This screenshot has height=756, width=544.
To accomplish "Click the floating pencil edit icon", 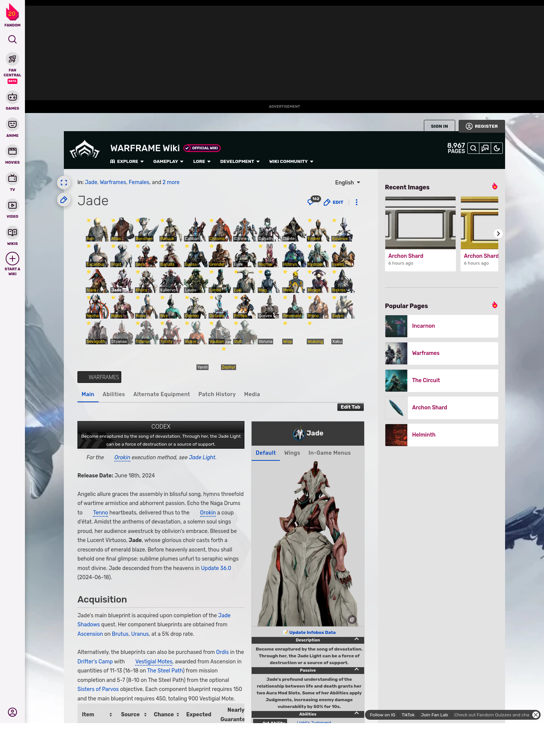I will coord(64,200).
